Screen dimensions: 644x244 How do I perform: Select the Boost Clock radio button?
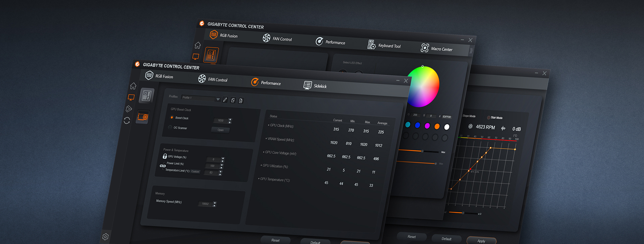[172, 117]
